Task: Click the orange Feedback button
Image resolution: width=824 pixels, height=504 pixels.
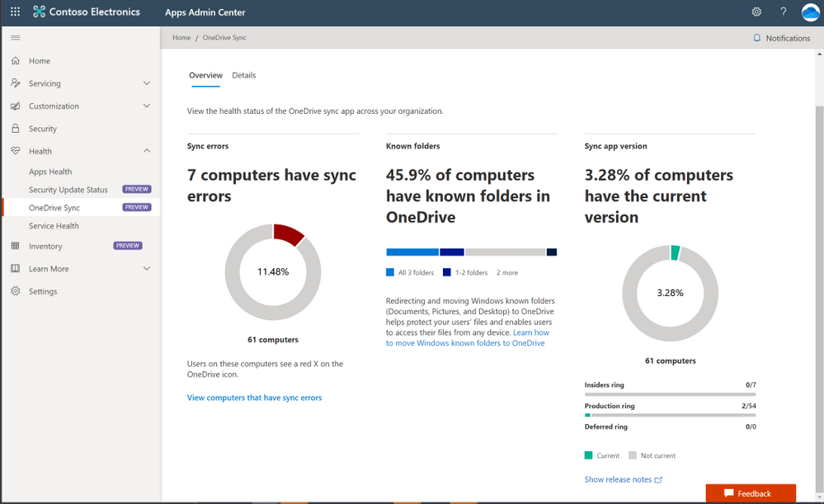Action: click(x=751, y=493)
